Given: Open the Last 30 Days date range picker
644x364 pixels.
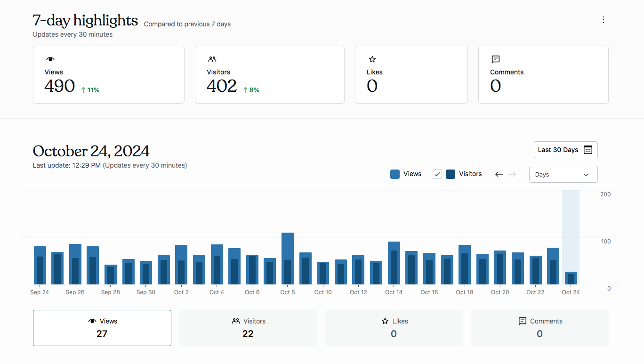Looking at the screenshot, I should tap(565, 150).
